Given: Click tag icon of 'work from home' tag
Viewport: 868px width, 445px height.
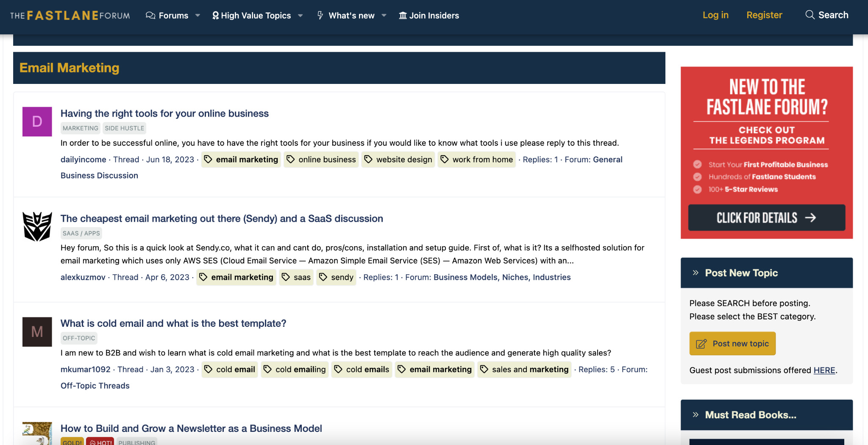Looking at the screenshot, I should point(445,159).
